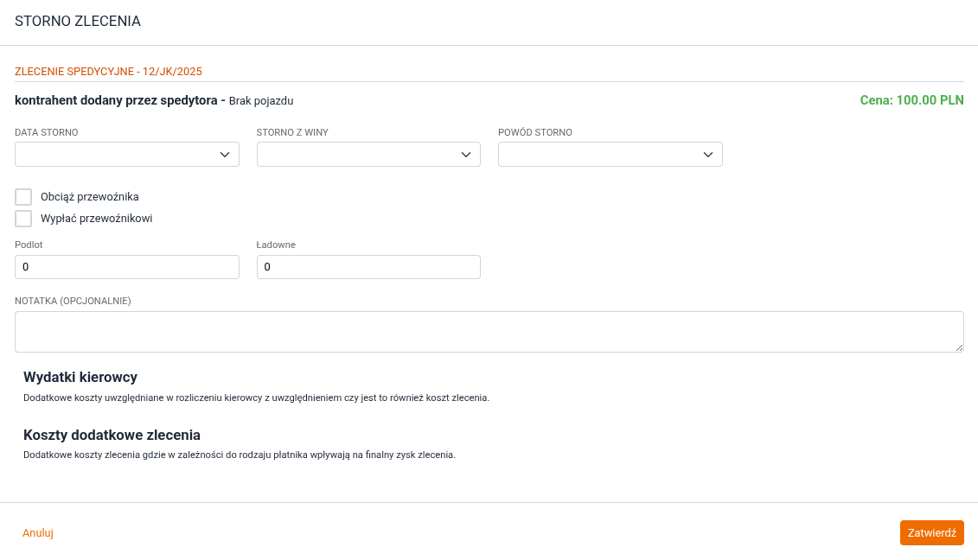Click into the Notatka text area
The height and width of the screenshot is (560, 978).
[489, 332]
